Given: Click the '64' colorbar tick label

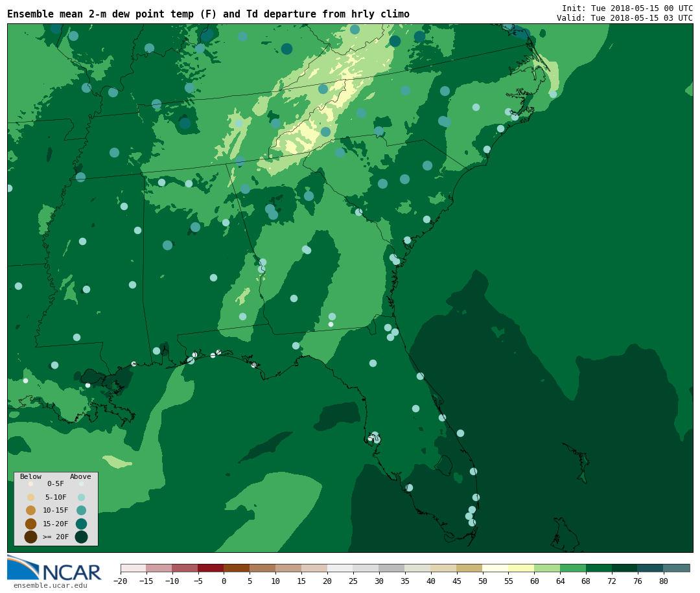Looking at the screenshot, I should click(x=560, y=581).
